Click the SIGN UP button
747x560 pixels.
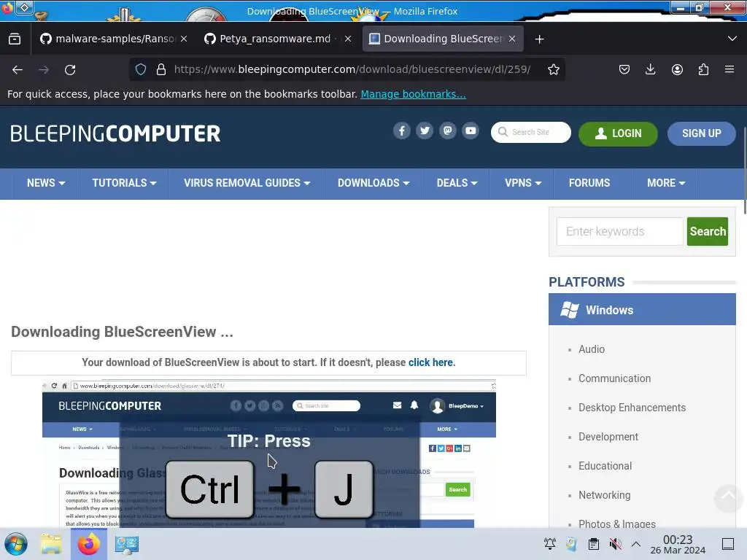pos(701,134)
